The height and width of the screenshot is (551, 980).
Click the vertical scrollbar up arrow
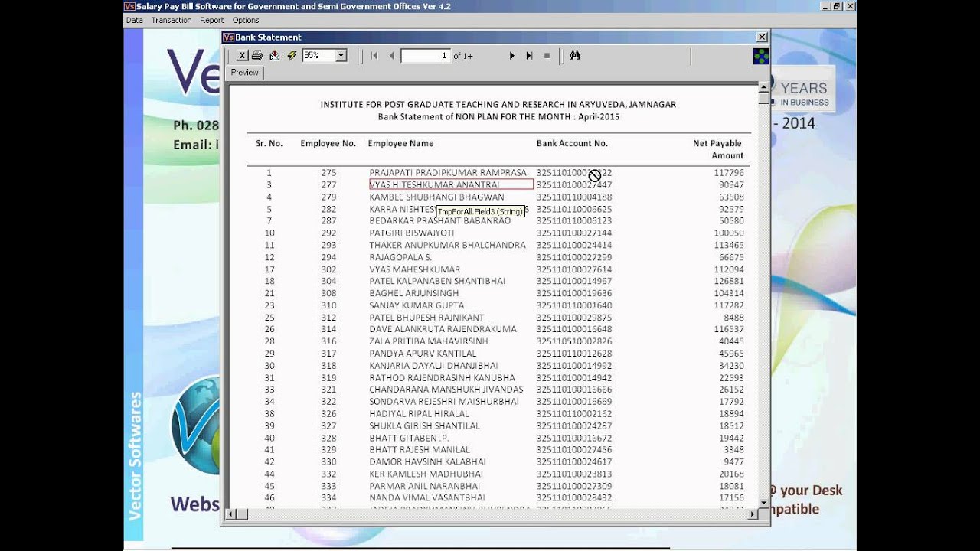[763, 86]
